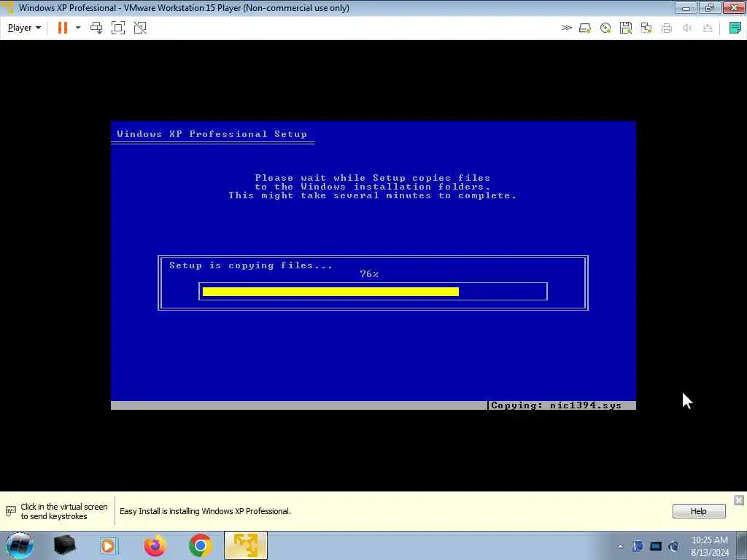The height and width of the screenshot is (560, 747).
Task: Click the printer device icon
Action: (667, 28)
